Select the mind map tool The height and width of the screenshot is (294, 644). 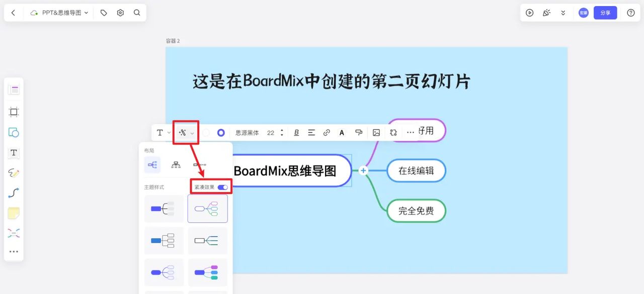tap(14, 233)
